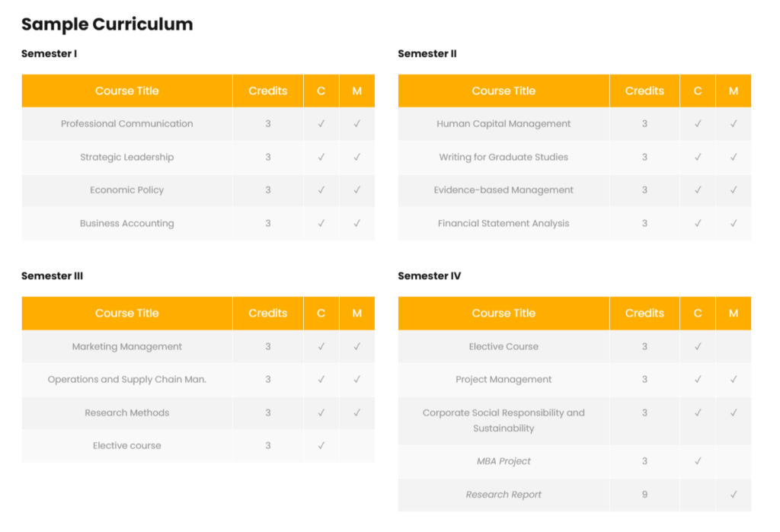Click the C checkmark for MBA Project

[x=698, y=461]
